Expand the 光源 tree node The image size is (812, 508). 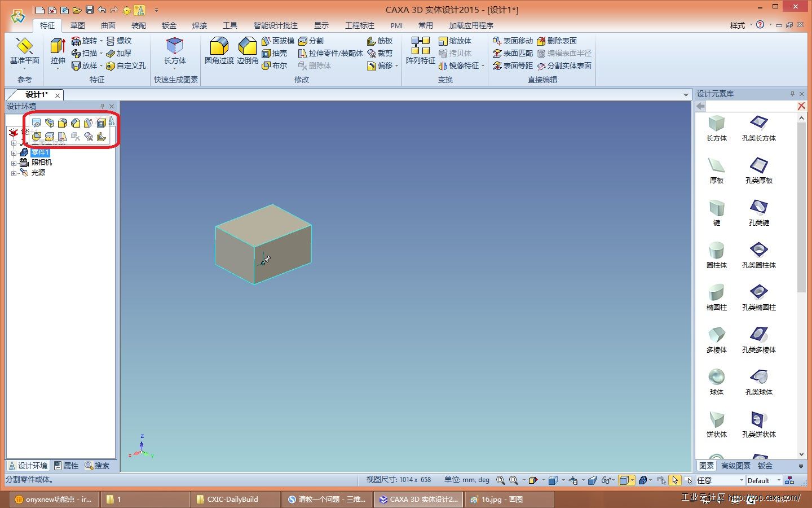coord(14,173)
